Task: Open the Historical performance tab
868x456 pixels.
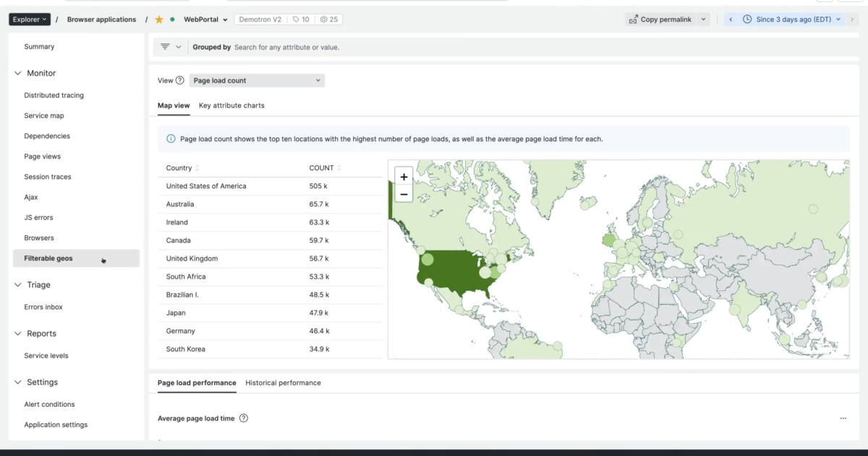Action: click(283, 383)
